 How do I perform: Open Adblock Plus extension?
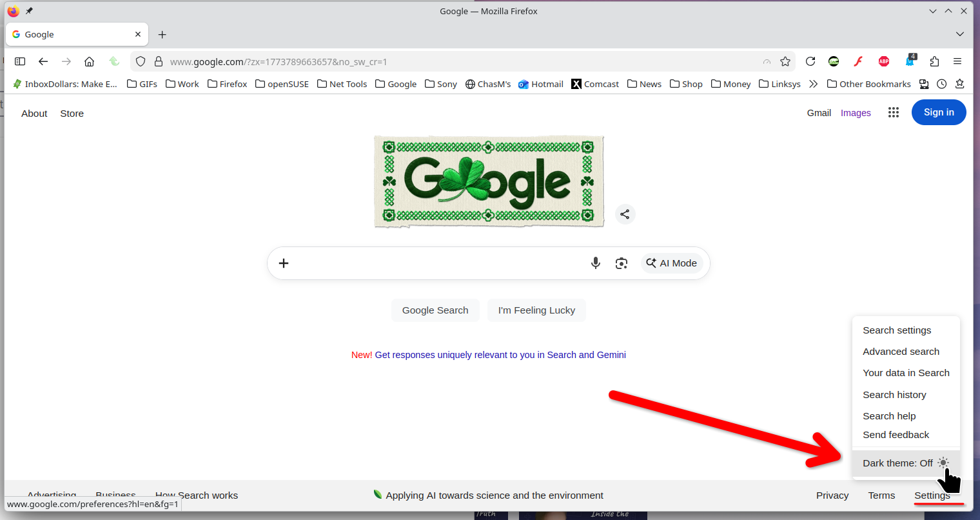884,61
